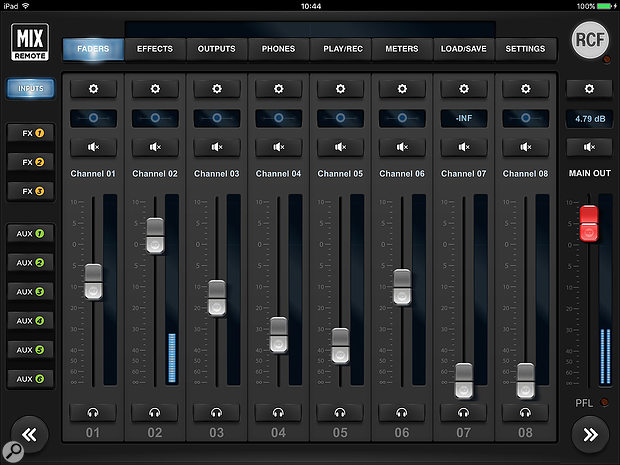Solo Channel 08 with headphone icon
620x465 pixels.
tap(525, 413)
